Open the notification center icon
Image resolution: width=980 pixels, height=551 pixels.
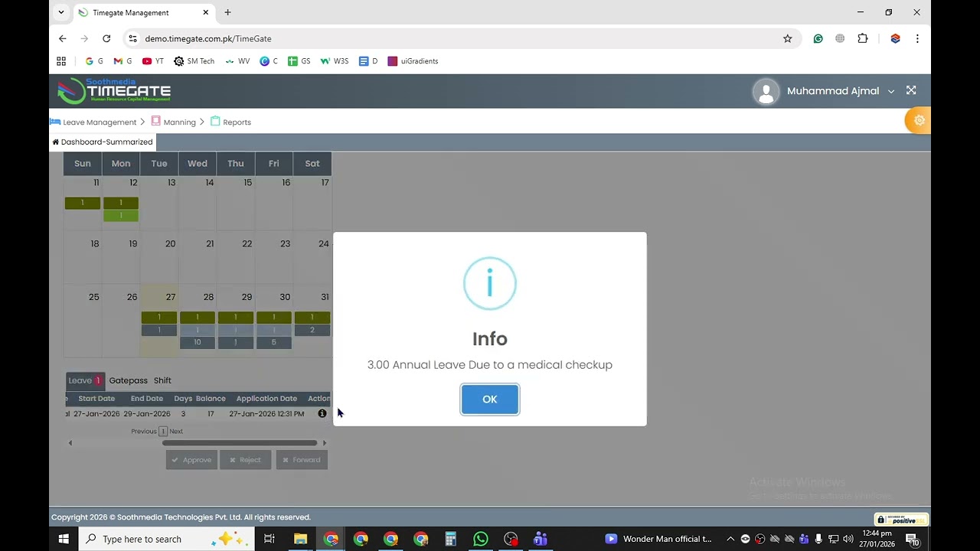point(912,540)
